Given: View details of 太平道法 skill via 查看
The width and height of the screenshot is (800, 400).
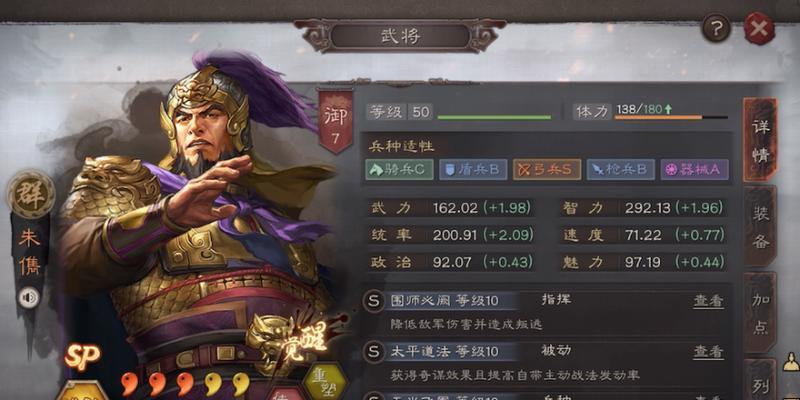Looking at the screenshot, I should 708,352.
